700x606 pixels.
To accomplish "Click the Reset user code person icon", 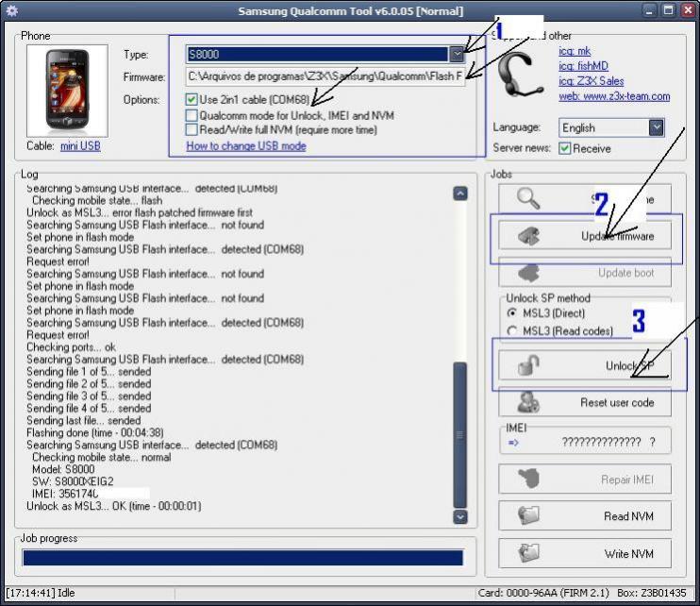I will click(x=528, y=402).
